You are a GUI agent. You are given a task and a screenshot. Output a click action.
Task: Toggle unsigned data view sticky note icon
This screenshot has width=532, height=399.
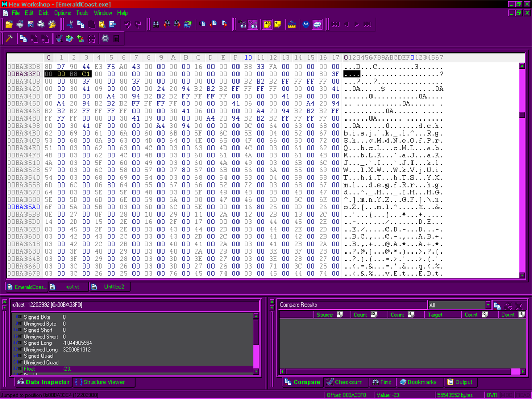(x=278, y=24)
